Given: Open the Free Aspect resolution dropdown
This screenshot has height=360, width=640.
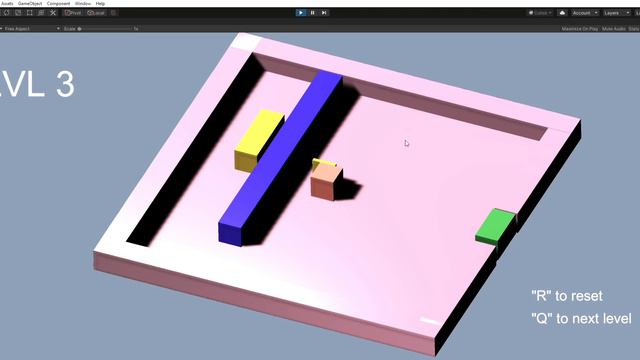Looking at the screenshot, I should pos(31,29).
